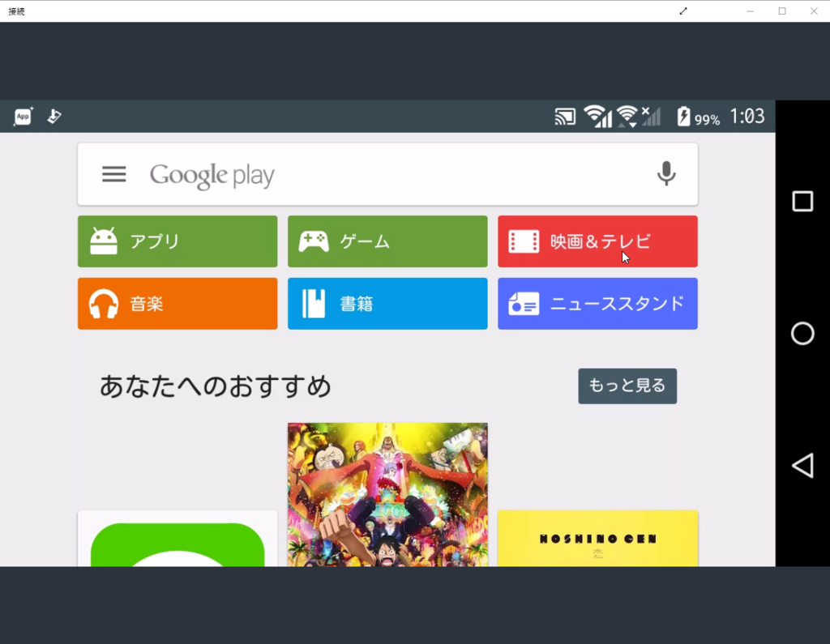Click the App notification icon in status bar
The image size is (830, 644).
pos(23,117)
